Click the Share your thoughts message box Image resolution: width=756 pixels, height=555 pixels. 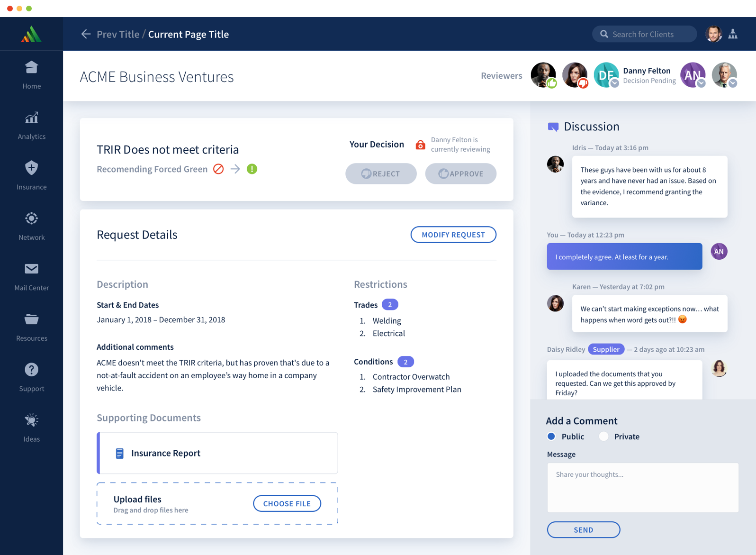point(643,488)
